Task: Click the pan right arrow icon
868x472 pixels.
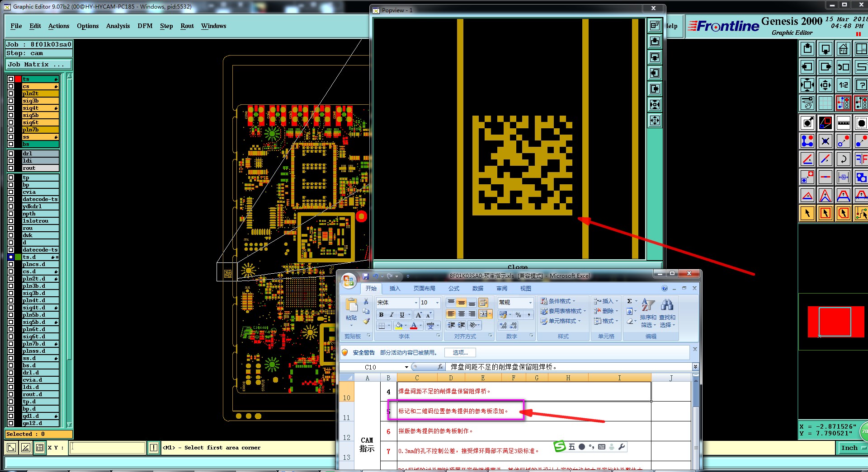Action: click(825, 67)
